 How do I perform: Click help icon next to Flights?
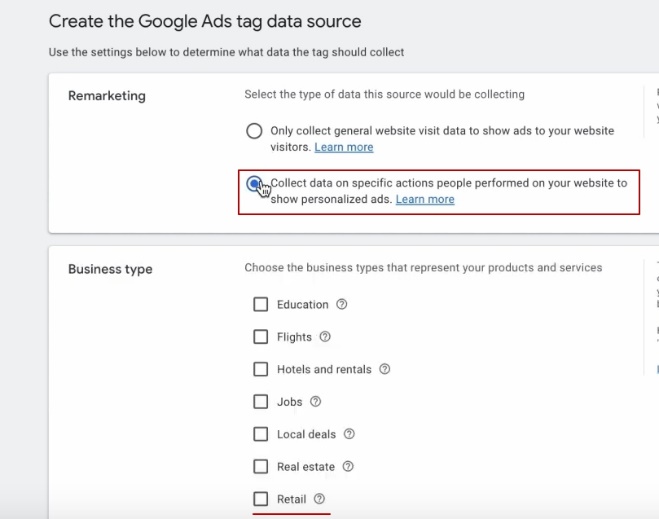[325, 337]
